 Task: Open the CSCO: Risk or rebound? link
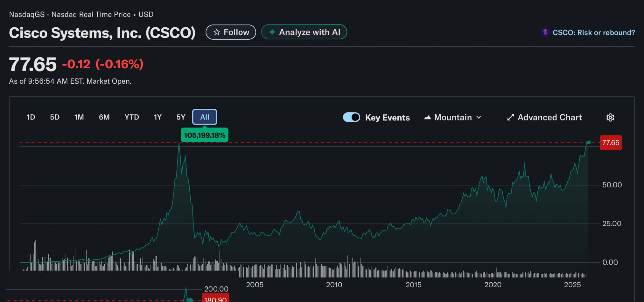[x=593, y=33]
